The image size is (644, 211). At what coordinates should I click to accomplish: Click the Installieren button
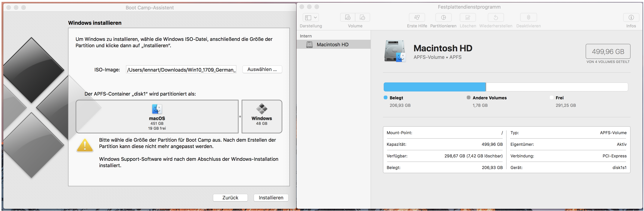271,198
